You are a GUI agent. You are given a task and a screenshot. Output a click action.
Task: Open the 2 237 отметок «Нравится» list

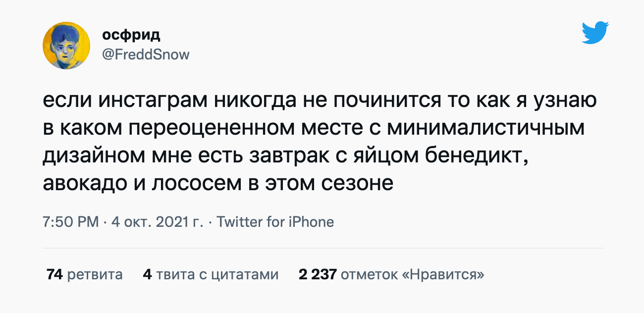391,274
